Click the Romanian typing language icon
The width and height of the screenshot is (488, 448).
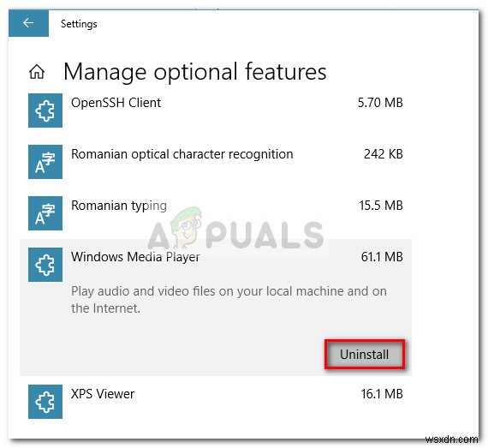tap(45, 213)
